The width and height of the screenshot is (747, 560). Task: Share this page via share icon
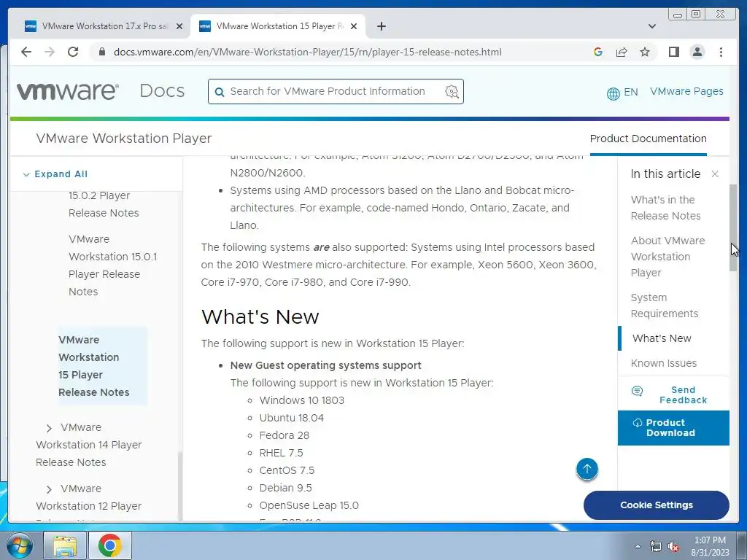(x=622, y=52)
